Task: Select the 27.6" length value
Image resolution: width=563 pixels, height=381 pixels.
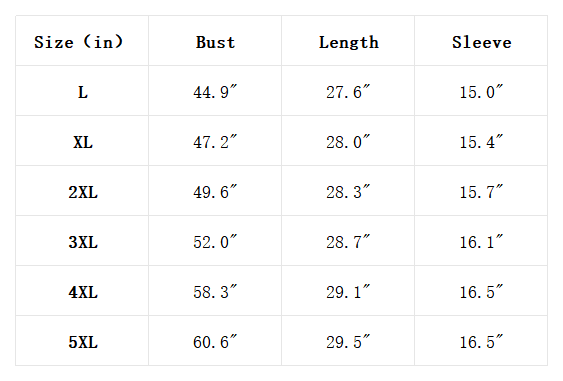Action: (x=348, y=92)
